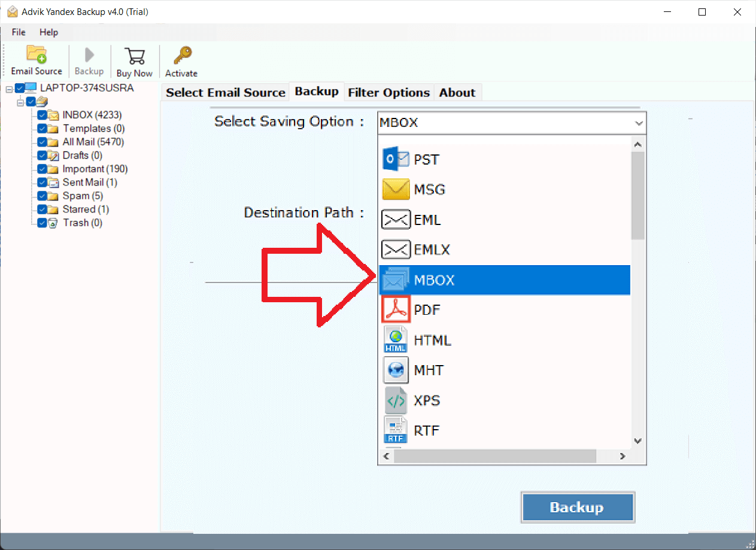This screenshot has height=550, width=756.
Task: Uncheck the Drafts (0) checkbox
Action: point(42,156)
